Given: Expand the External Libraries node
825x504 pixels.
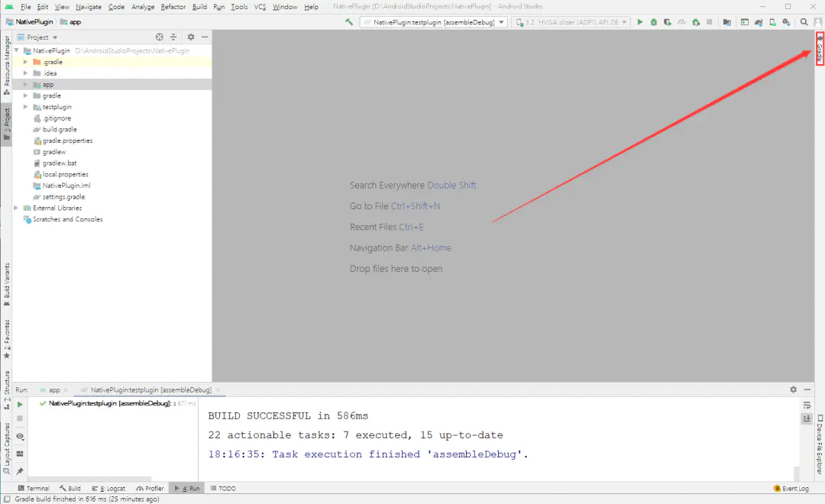Looking at the screenshot, I should [17, 208].
